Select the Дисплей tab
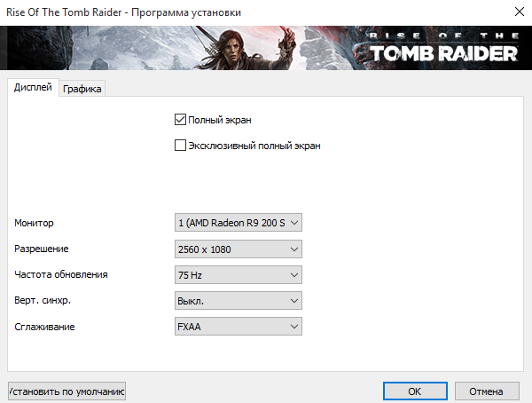This screenshot has height=403, width=532. [33, 87]
